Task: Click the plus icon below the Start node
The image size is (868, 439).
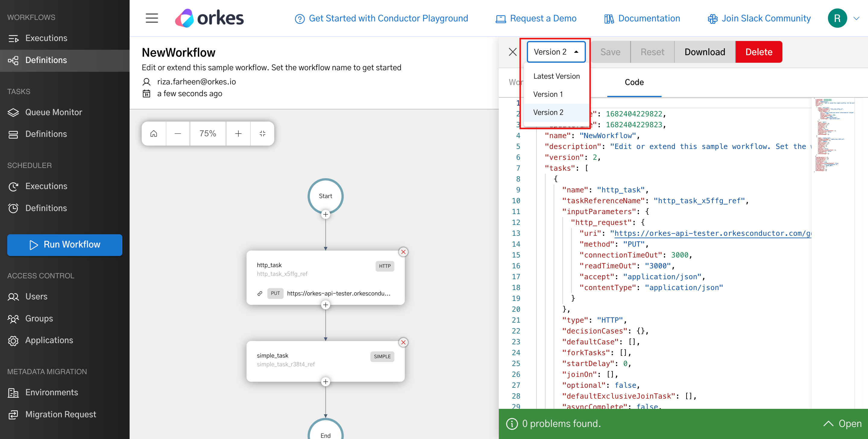Action: tap(325, 214)
